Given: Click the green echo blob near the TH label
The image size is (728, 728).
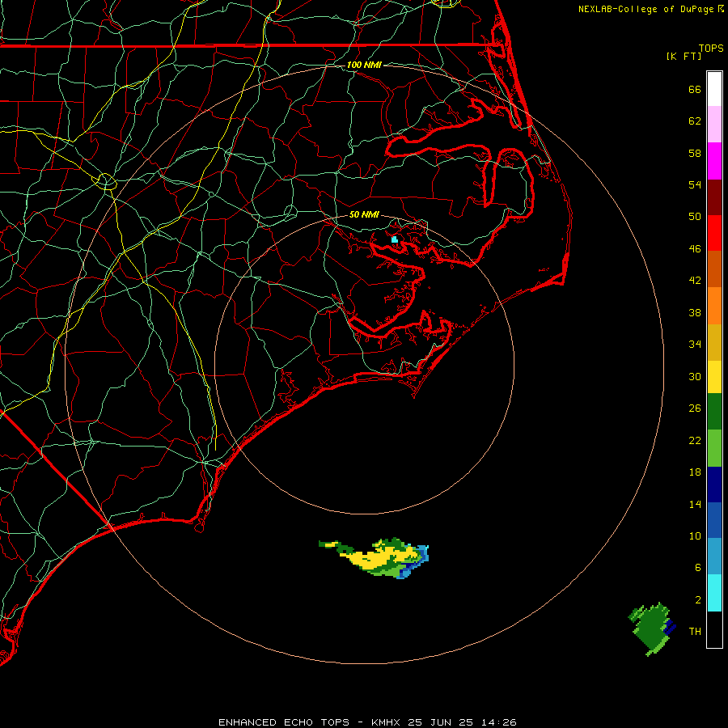Looking at the screenshot, I should pos(650,629).
